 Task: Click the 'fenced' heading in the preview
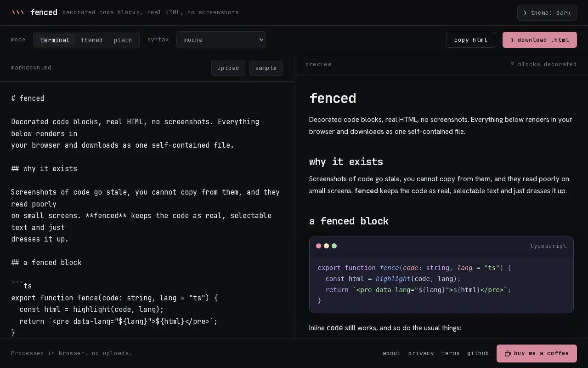(333, 98)
